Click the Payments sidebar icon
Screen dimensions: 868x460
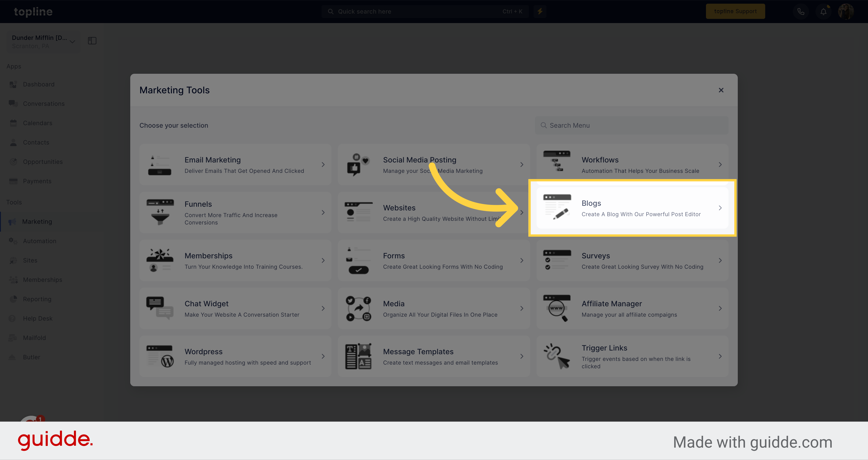point(13,181)
